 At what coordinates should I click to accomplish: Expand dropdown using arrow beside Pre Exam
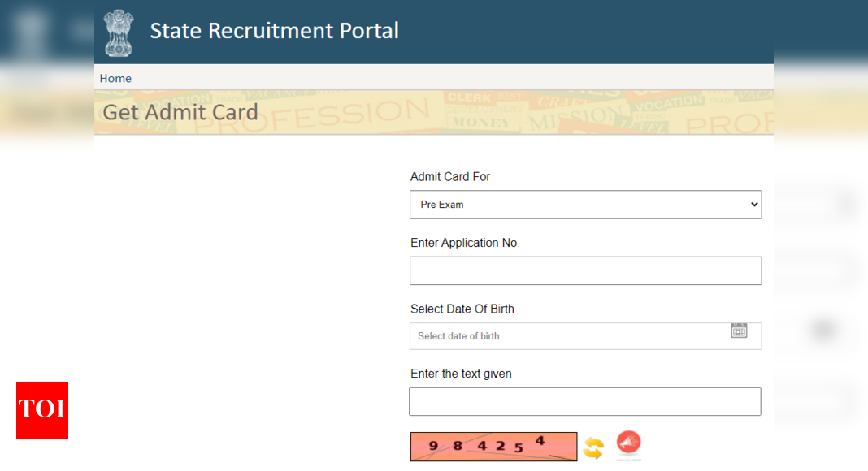pos(754,205)
